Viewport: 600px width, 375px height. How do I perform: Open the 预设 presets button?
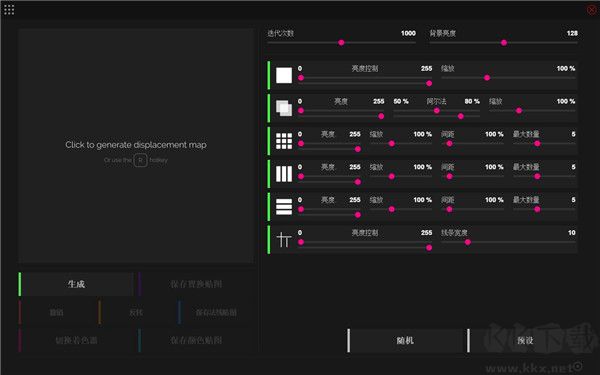click(525, 340)
